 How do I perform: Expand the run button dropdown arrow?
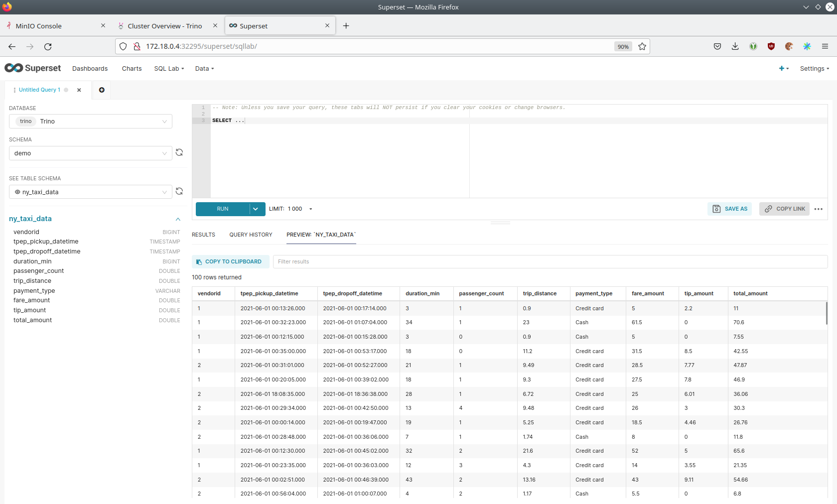tap(256, 209)
